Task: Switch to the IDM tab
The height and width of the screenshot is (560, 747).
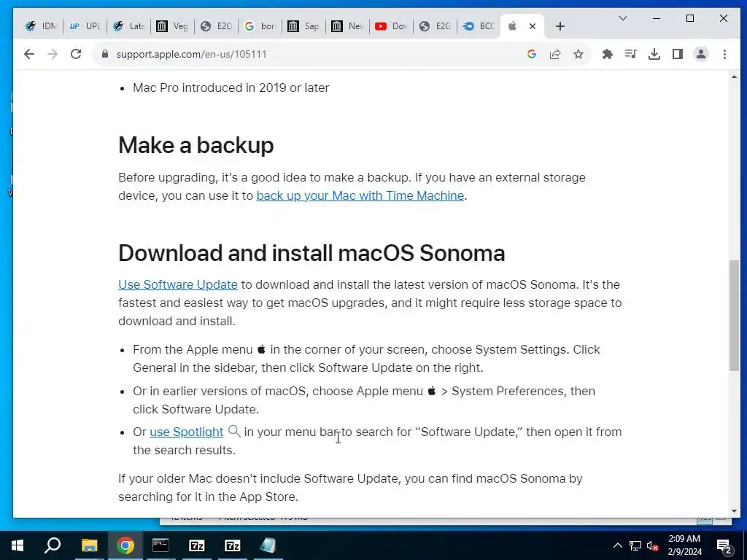Action: pos(41,26)
